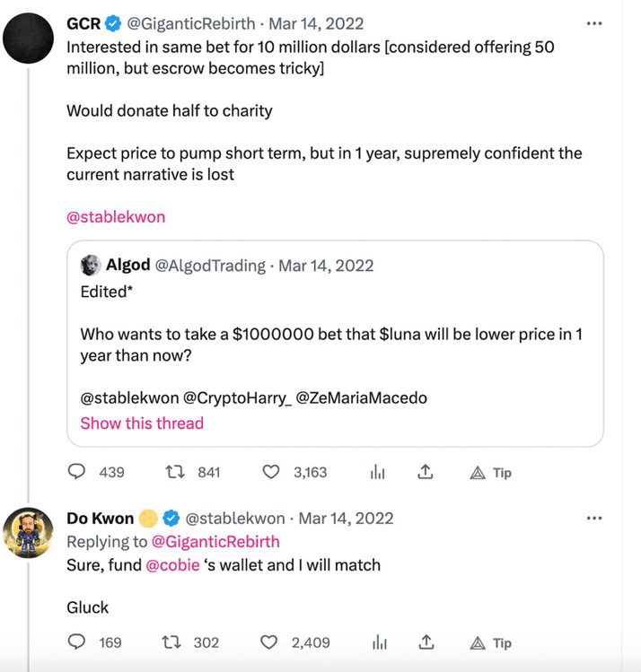641x672 pixels.
Task: Expand quoted tweet via Show this thread
Action: pyautogui.click(x=142, y=423)
